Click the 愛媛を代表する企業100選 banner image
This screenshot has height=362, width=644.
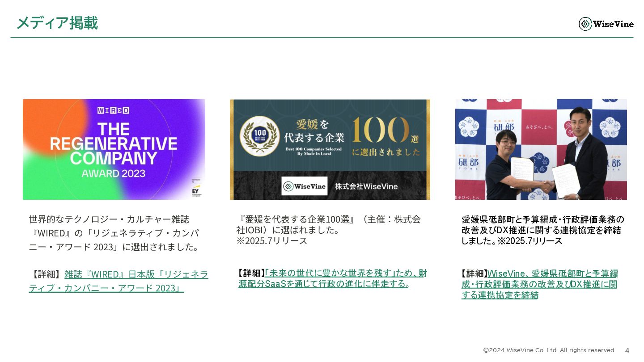tap(330, 149)
